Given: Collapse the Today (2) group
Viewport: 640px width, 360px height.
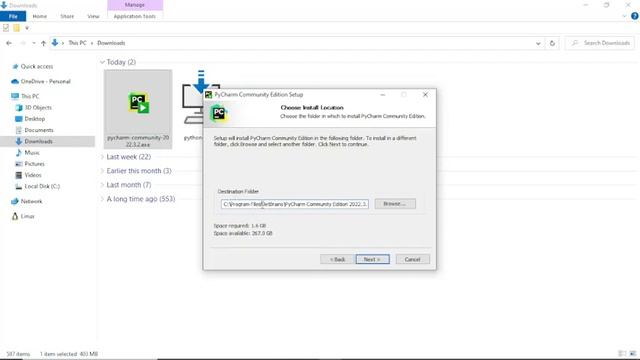Looking at the screenshot, I should [x=102, y=62].
